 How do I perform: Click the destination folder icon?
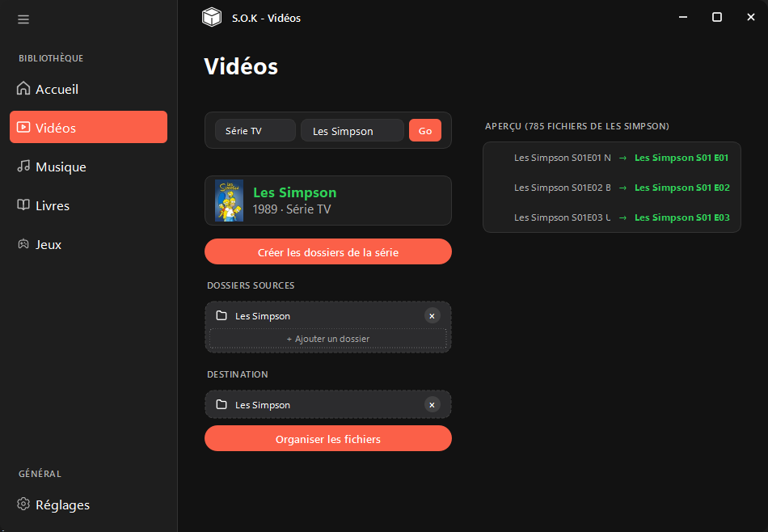pyautogui.click(x=222, y=404)
